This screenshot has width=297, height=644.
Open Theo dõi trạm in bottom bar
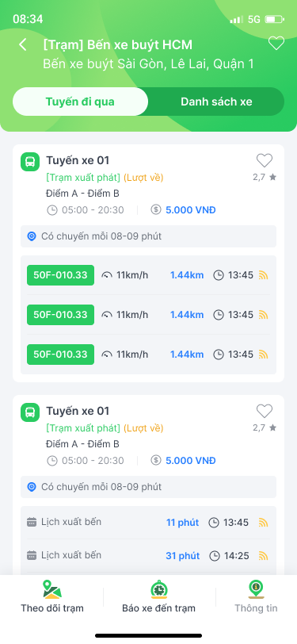52,596
